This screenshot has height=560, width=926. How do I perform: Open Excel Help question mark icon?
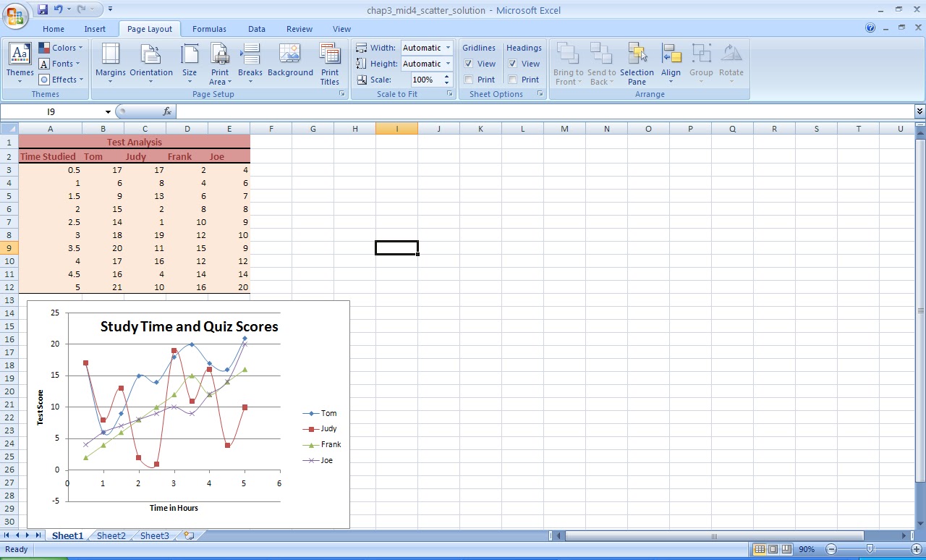870,28
